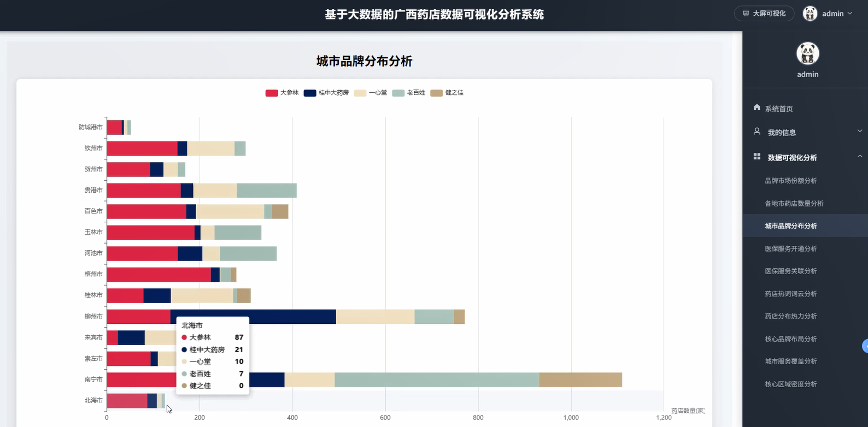Screen dimensions: 868x427
Task: Toggle the 桂中大药房 legend series
Action: (326, 93)
